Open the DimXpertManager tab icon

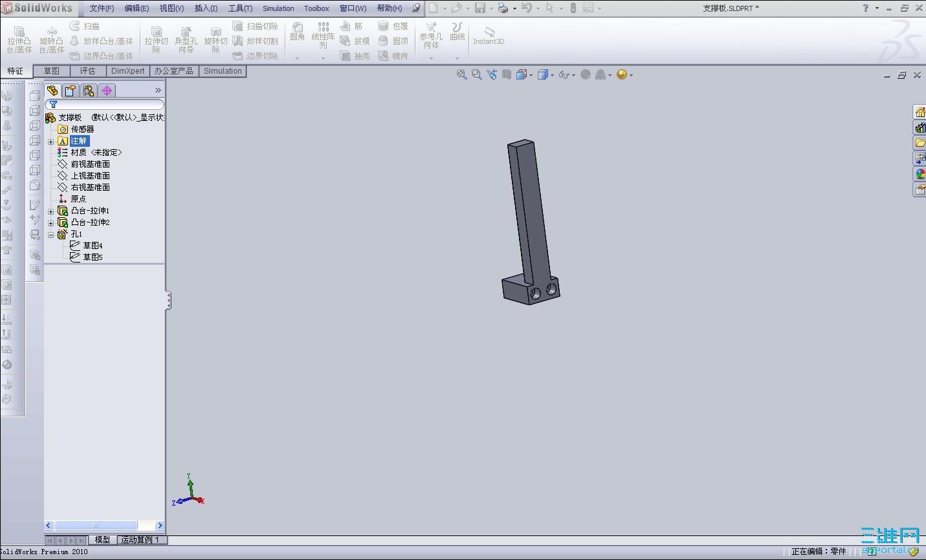(107, 91)
